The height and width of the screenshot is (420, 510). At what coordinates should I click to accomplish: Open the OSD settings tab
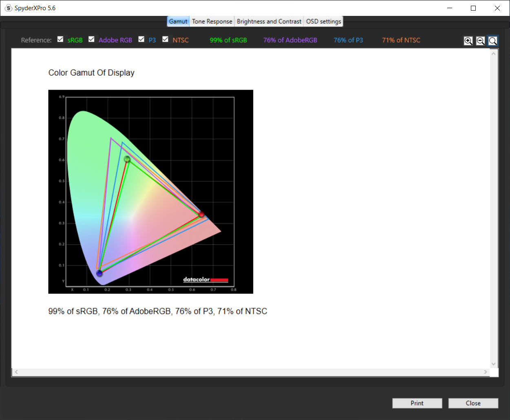point(324,22)
